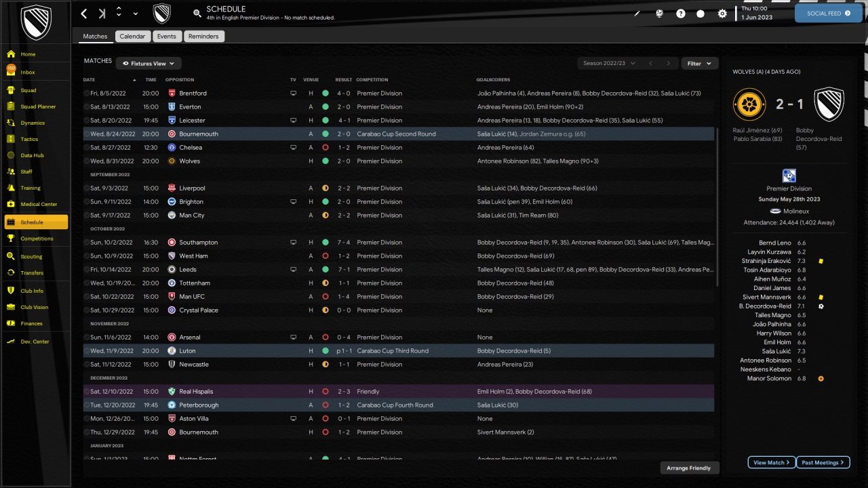Viewport: 868px width, 488px height.
Task: Expand the top-bar history chevron
Action: click(x=136, y=14)
